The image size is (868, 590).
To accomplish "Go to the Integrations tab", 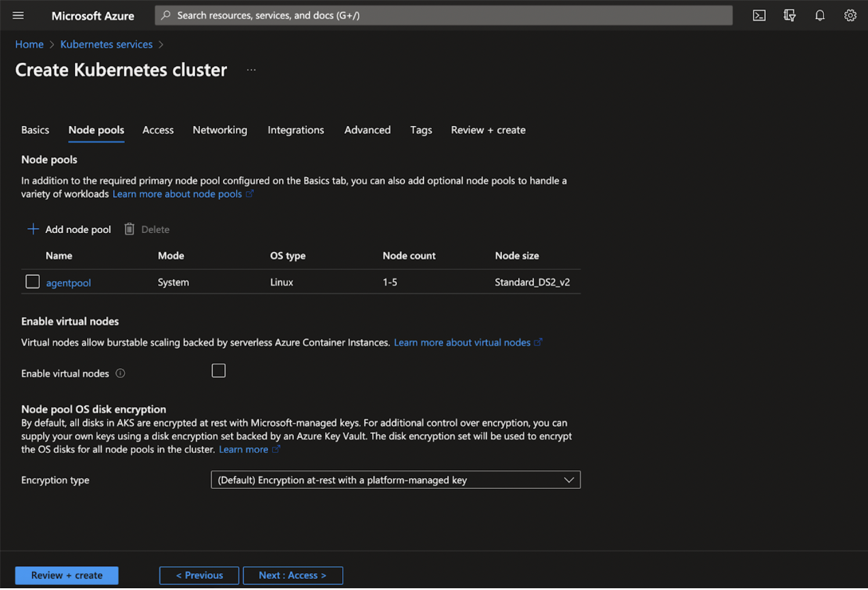I will 296,130.
